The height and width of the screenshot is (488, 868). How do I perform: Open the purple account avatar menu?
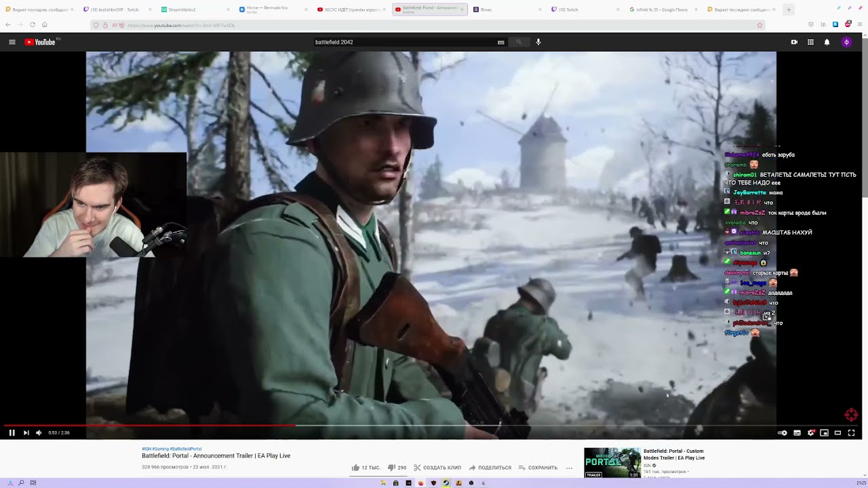tap(846, 42)
